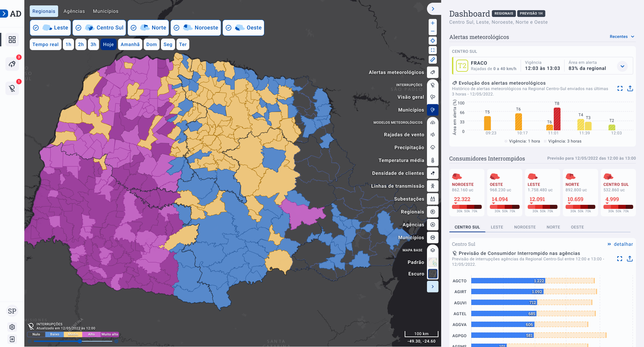Toggle the Rajadas de vento layer icon
Viewport: 644px width, 347px height.
click(432, 135)
